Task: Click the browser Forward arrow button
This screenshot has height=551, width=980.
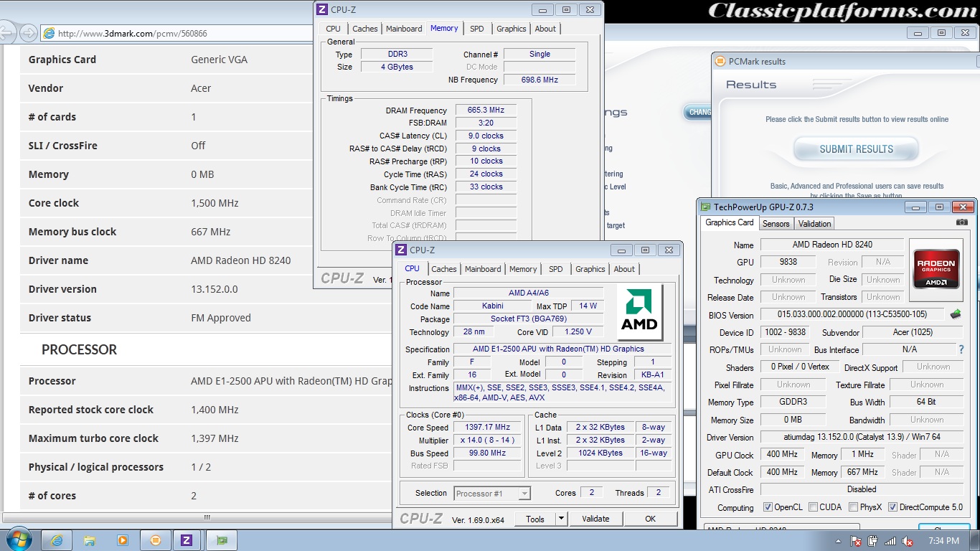Action: pyautogui.click(x=28, y=33)
